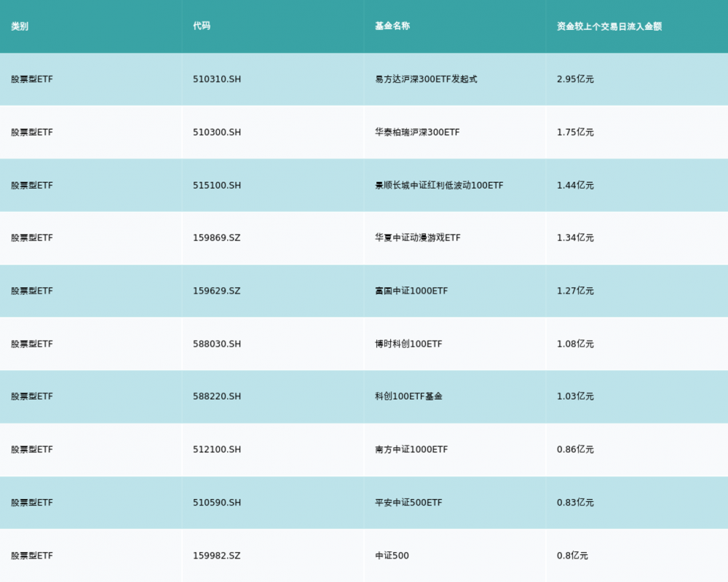Select fund name 中证500

pos(392,556)
